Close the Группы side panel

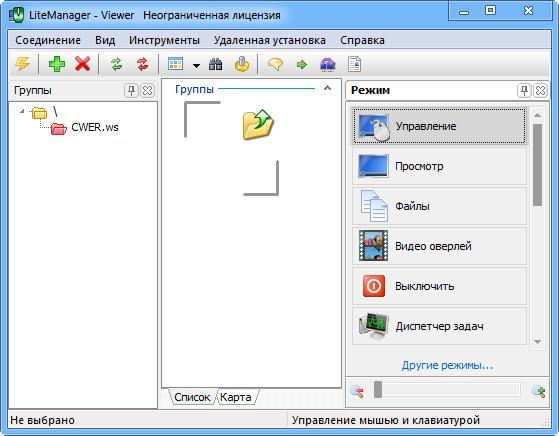(x=147, y=91)
